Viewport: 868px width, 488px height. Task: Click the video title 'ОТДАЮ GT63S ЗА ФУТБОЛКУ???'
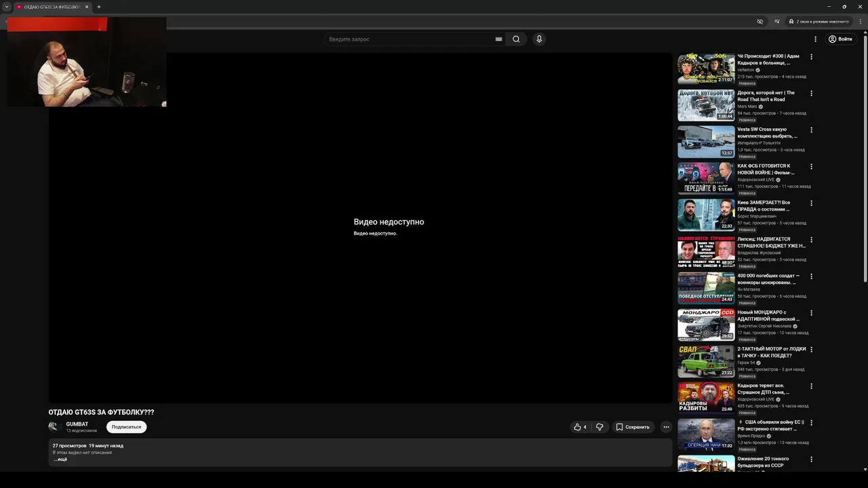coord(101,412)
